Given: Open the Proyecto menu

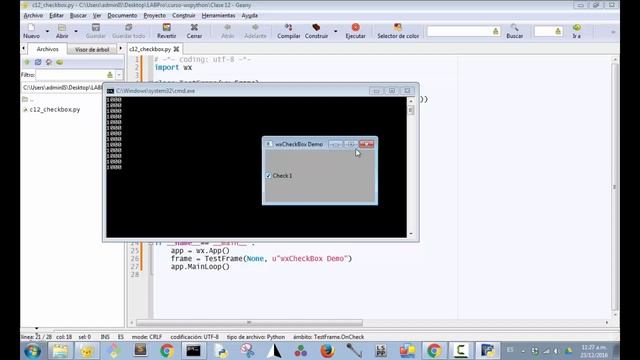Looking at the screenshot, I should point(155,16).
